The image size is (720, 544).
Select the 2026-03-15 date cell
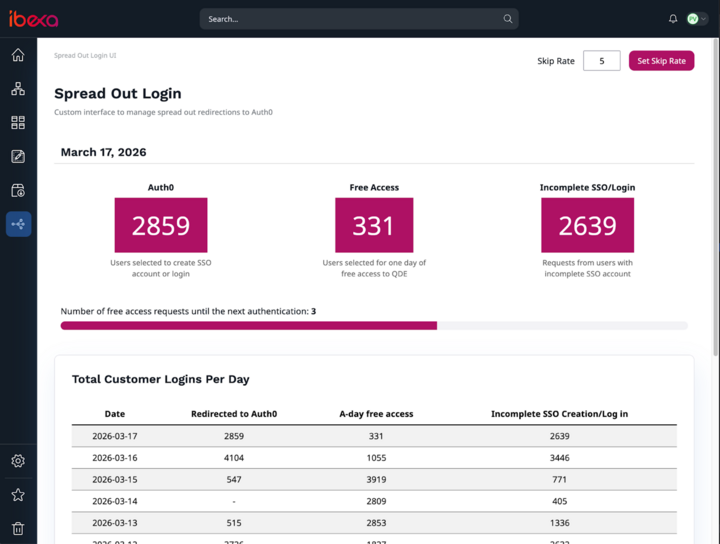[x=115, y=479]
